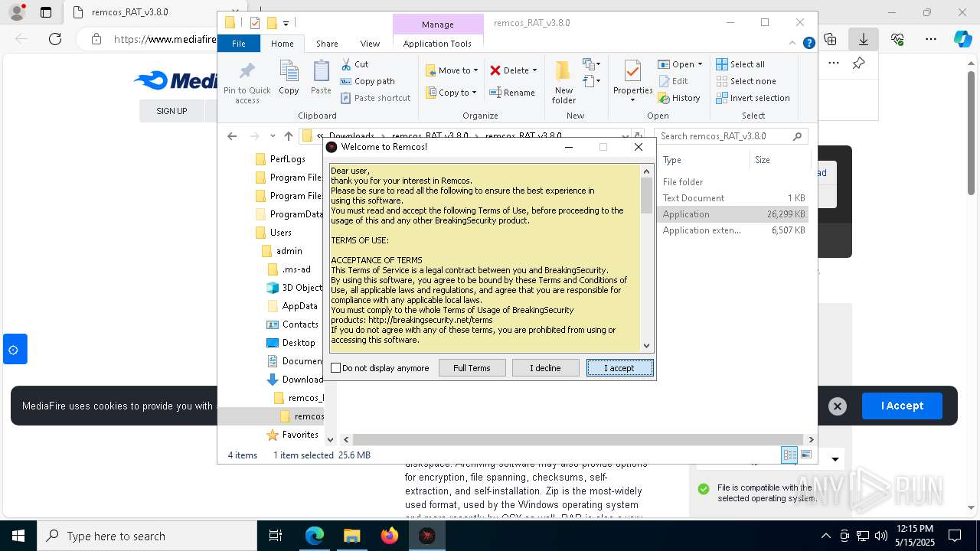980x551 pixels.
Task: Click Type here to search box
Action: click(147, 536)
